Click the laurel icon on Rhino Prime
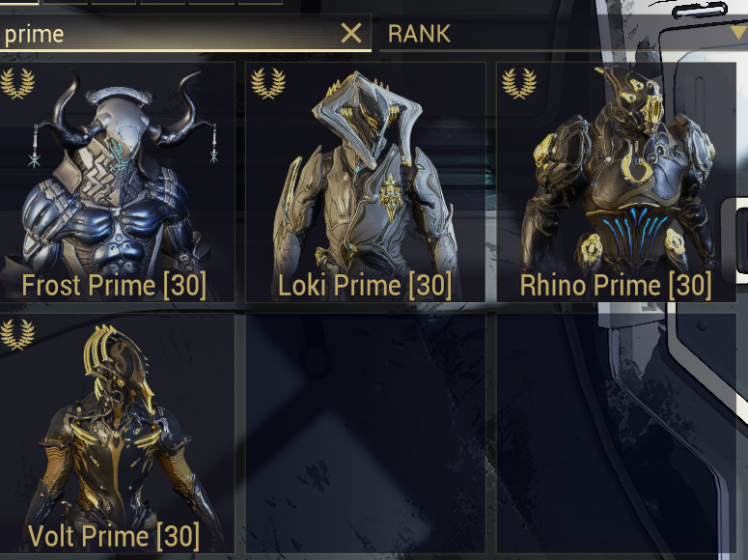 click(519, 84)
